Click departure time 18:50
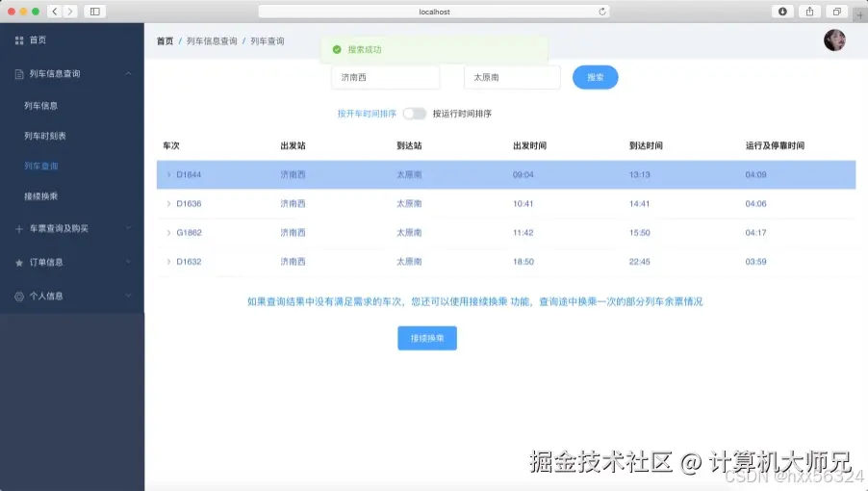 (x=523, y=262)
